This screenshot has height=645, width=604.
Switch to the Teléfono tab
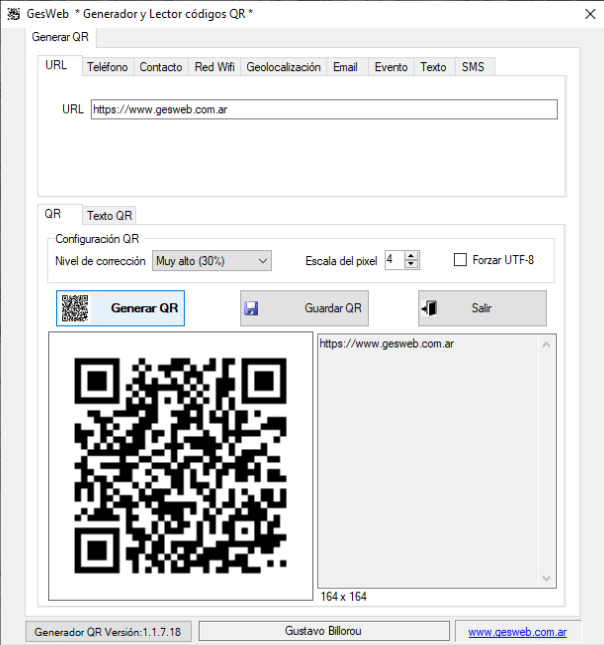(x=107, y=67)
